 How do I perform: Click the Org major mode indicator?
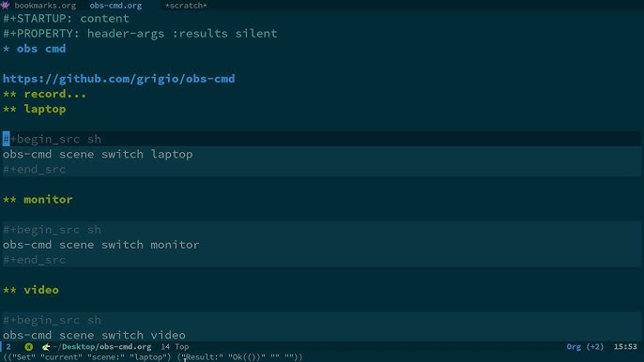coord(575,347)
